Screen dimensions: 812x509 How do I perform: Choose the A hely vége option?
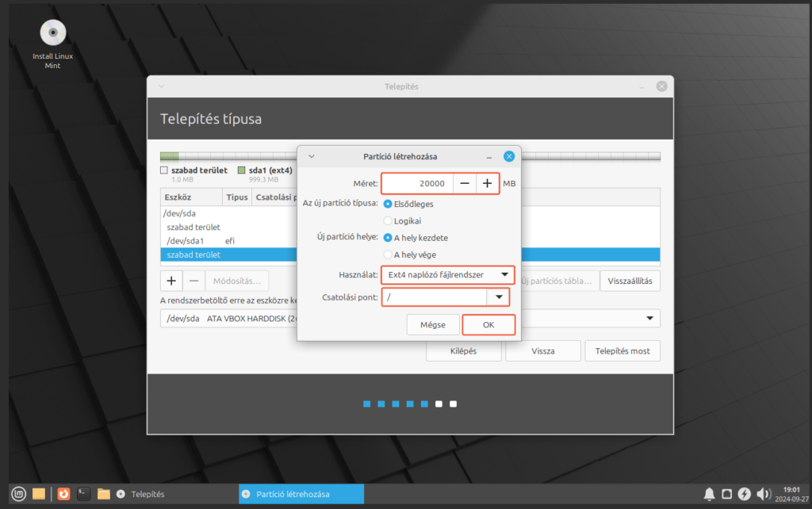(388, 254)
